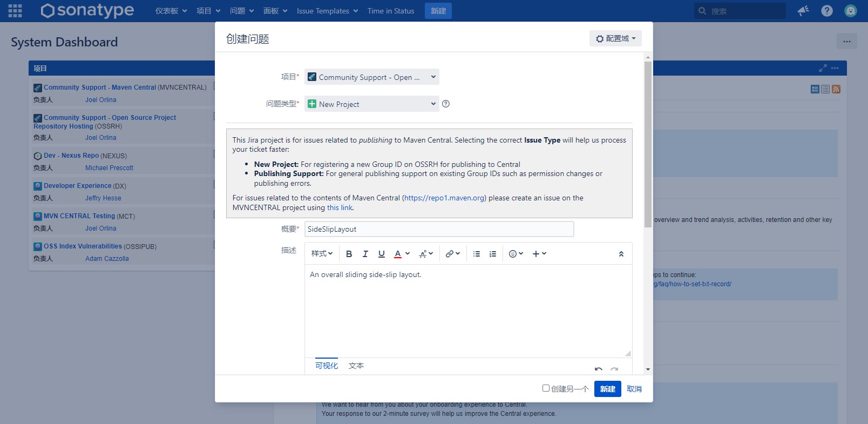The image size is (868, 424).
Task: Click into the description text area
Action: tap(468, 311)
